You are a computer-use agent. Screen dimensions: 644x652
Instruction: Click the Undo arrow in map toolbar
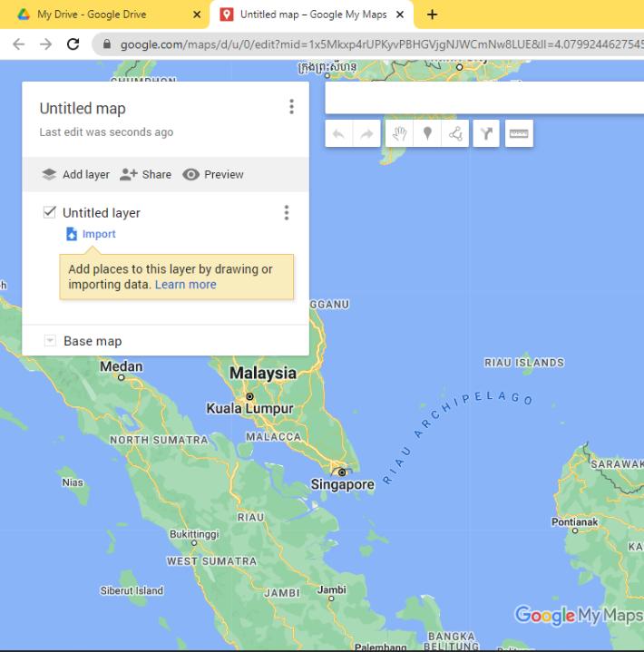pos(338,134)
